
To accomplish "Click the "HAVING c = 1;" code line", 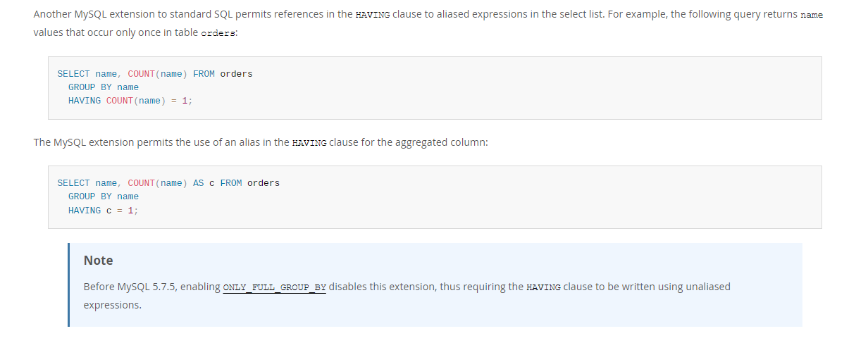I will [103, 210].
